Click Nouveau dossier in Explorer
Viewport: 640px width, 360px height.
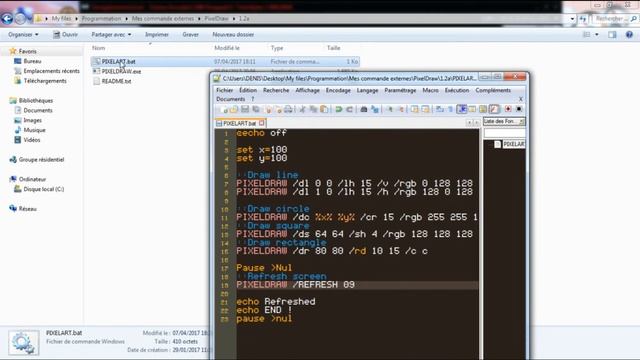coord(233,35)
